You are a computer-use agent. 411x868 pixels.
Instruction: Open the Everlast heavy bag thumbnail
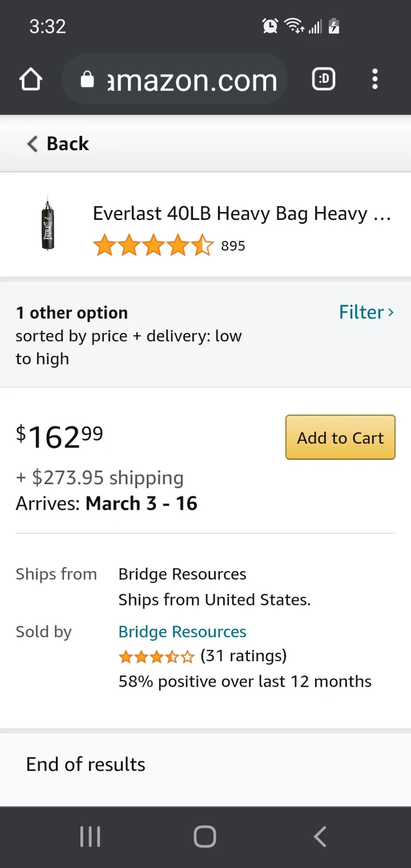coord(48,223)
